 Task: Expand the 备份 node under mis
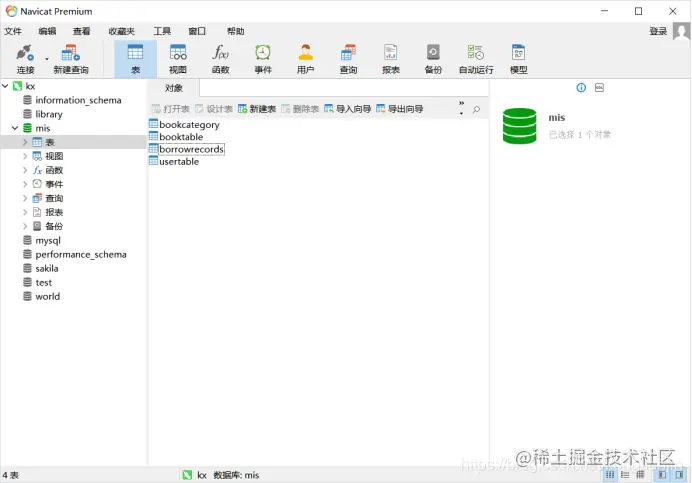(x=25, y=226)
